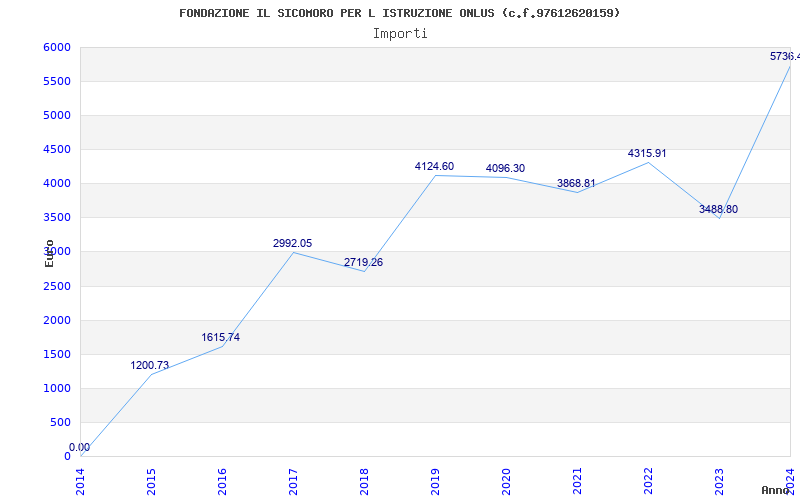
Task: Click the 2017 x-axis year label
Action: tap(293, 482)
